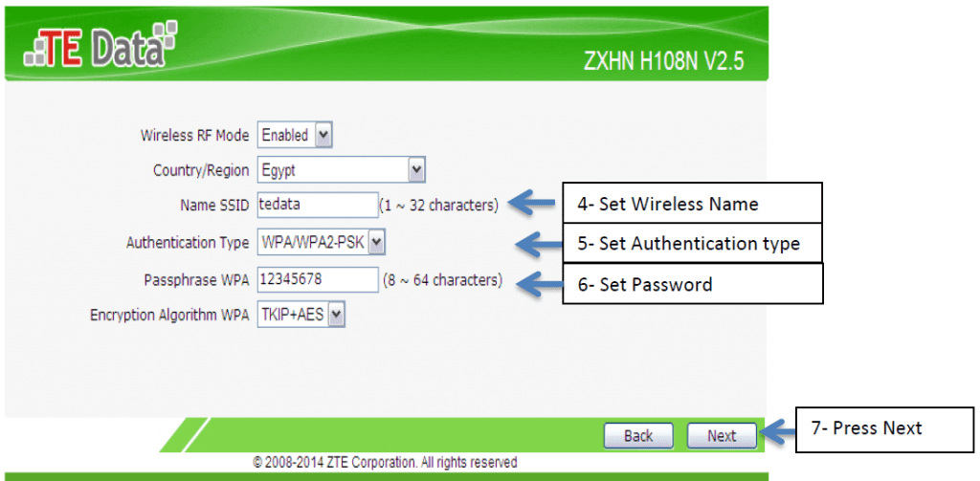The height and width of the screenshot is (481, 980).
Task: Click the Next button
Action: 722,435
